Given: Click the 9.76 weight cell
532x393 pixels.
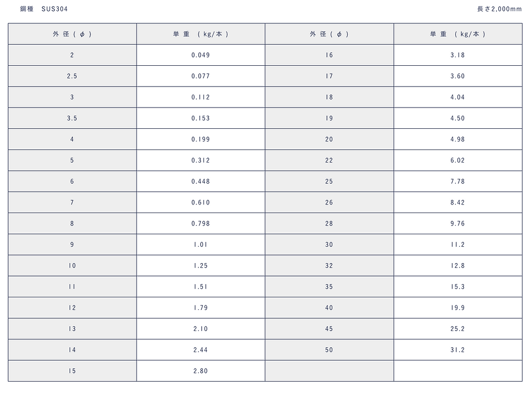Looking at the screenshot, I should [457, 223].
